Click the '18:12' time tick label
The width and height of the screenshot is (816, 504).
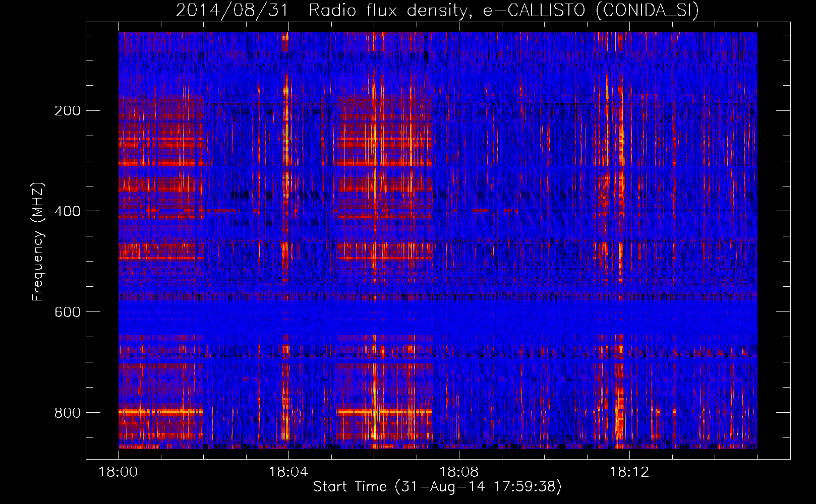(629, 472)
